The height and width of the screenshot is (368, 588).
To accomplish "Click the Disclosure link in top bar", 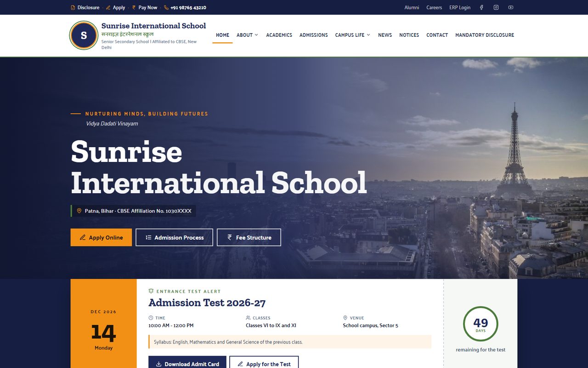I will click(85, 7).
